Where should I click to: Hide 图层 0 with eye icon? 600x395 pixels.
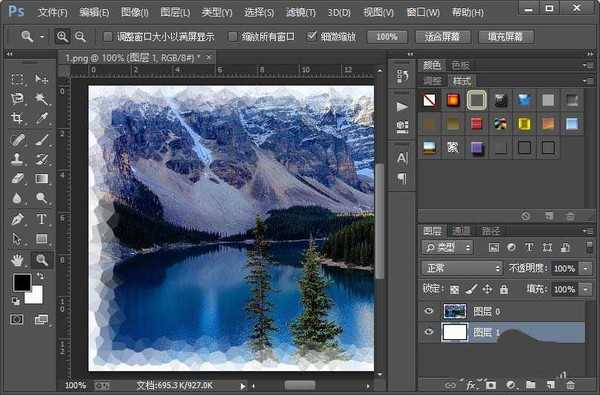[429, 311]
